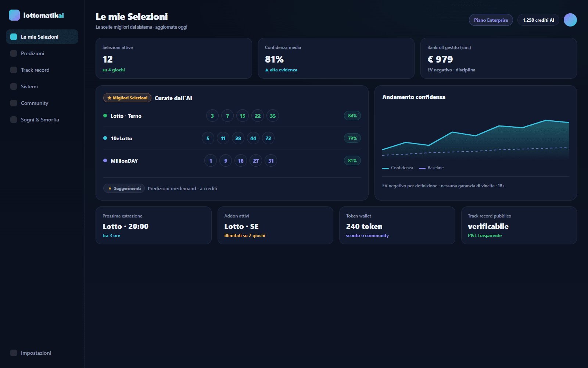Select Le mie Selezioni menu item
Viewport: 588px width, 368px height.
42,37
